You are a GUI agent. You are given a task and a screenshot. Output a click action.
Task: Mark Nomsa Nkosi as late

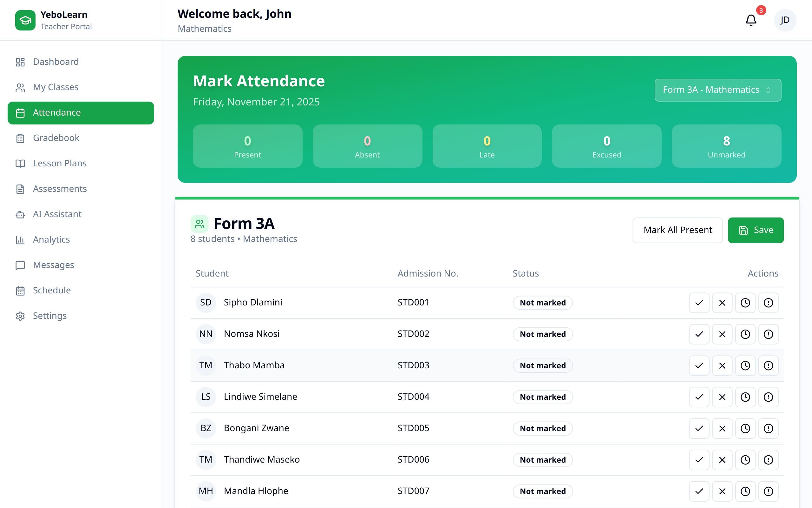(x=745, y=334)
